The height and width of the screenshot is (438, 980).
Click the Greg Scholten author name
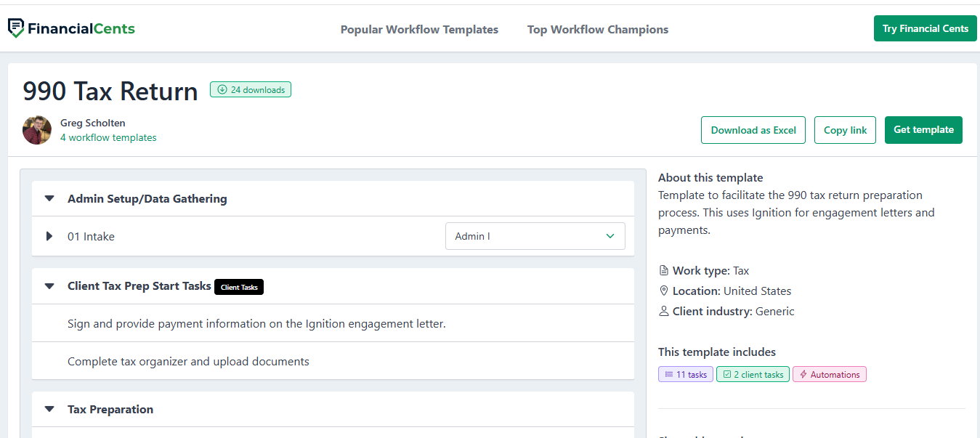[93, 123]
